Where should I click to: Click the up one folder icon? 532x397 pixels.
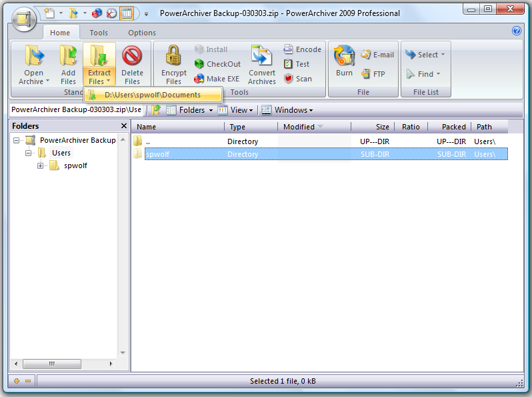coord(156,110)
